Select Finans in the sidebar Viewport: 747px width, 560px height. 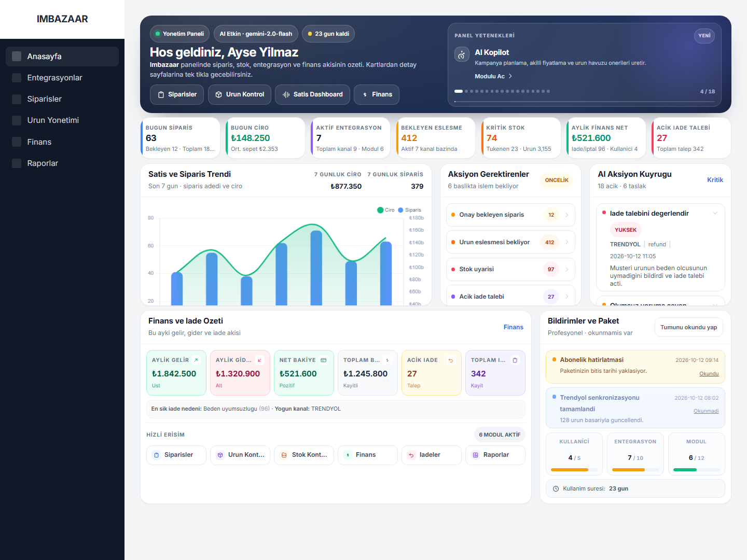tap(62, 142)
